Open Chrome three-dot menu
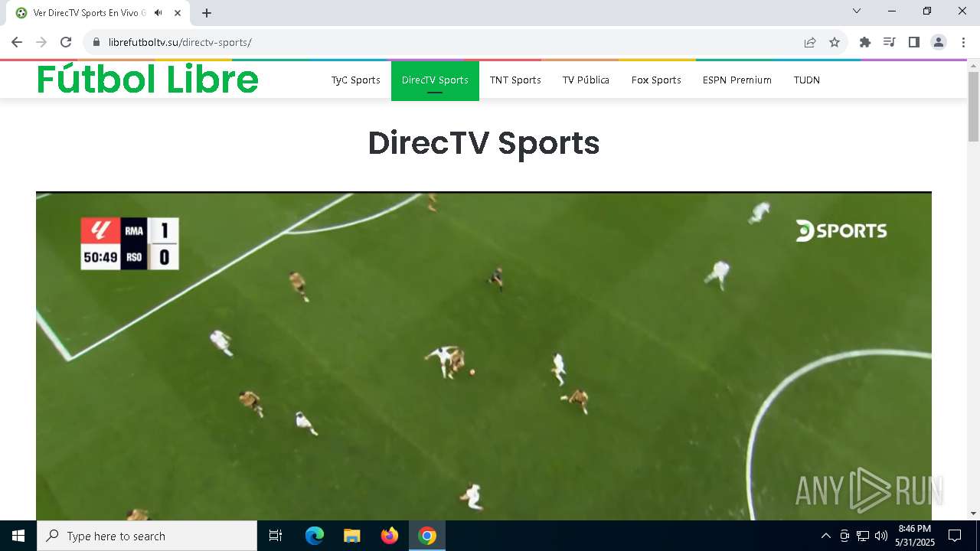Screen dimensions: 980x551 pos(963,42)
